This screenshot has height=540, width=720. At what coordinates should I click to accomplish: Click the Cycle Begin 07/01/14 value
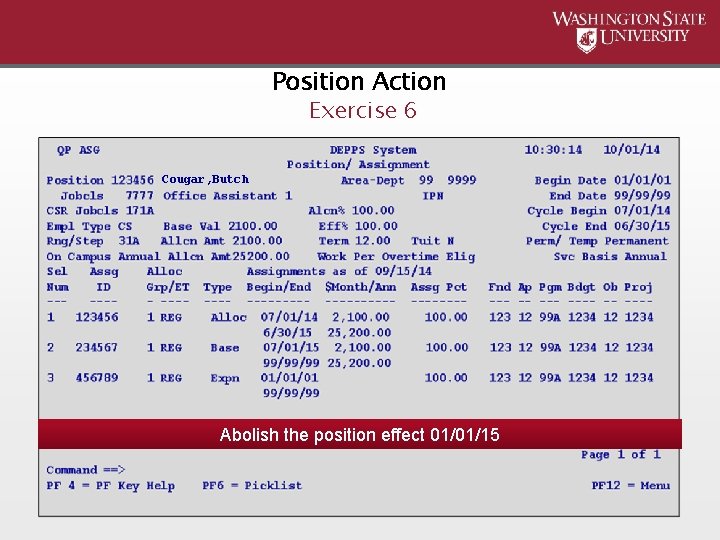tap(642, 211)
